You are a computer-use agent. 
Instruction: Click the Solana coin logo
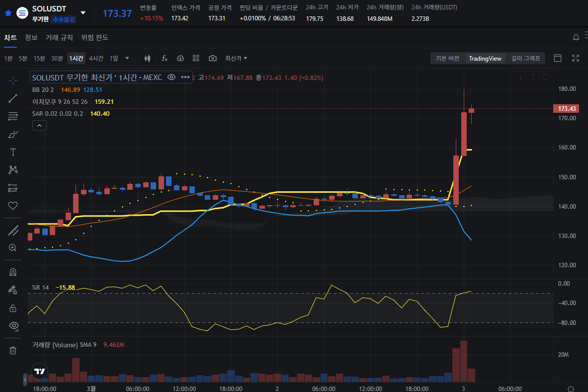[22, 13]
